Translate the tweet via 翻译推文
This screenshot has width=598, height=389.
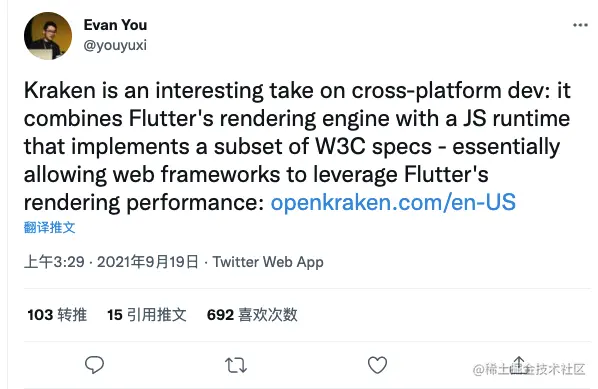pos(50,227)
